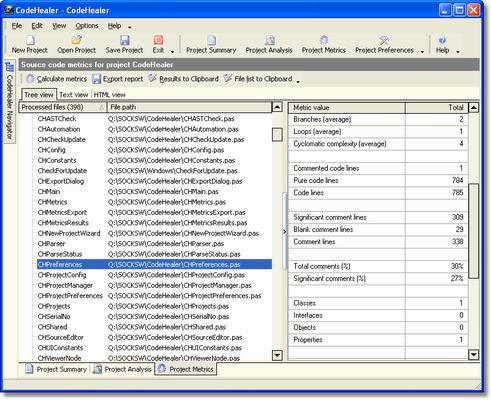Copy File list to Clipboard
The image size is (491, 400).
click(258, 79)
